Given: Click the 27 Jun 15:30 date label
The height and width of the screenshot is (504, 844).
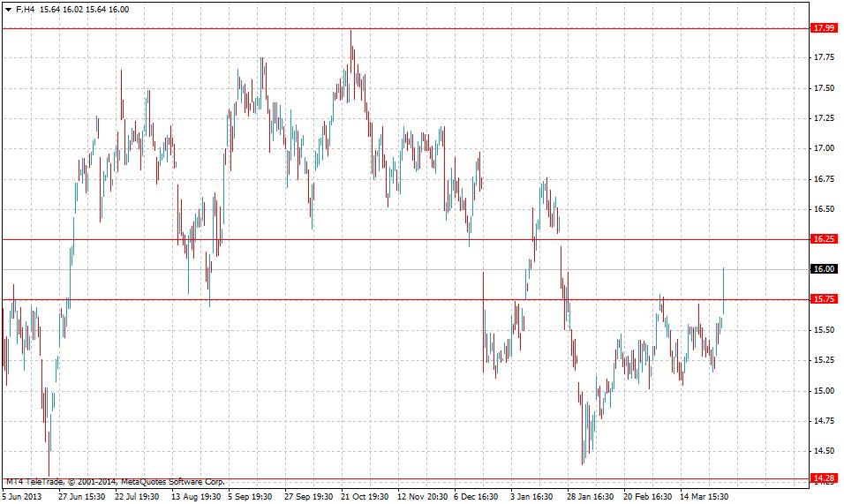Looking at the screenshot, I should pos(82,496).
